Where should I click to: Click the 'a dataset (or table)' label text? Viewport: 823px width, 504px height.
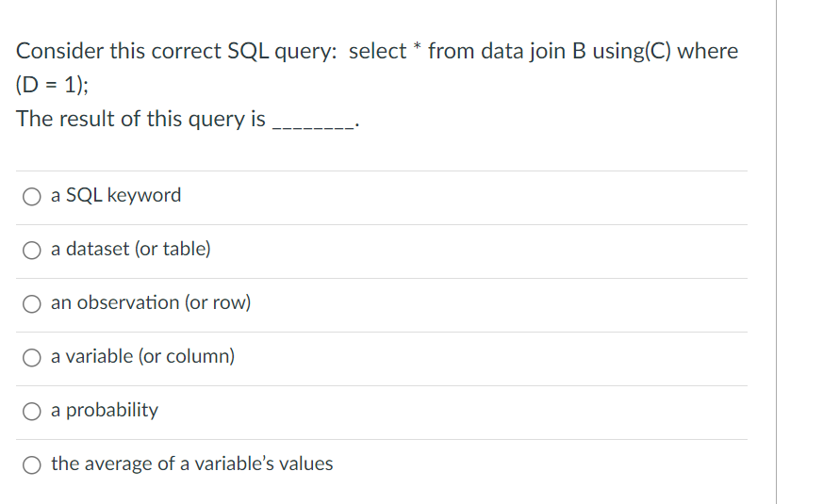coord(131,250)
